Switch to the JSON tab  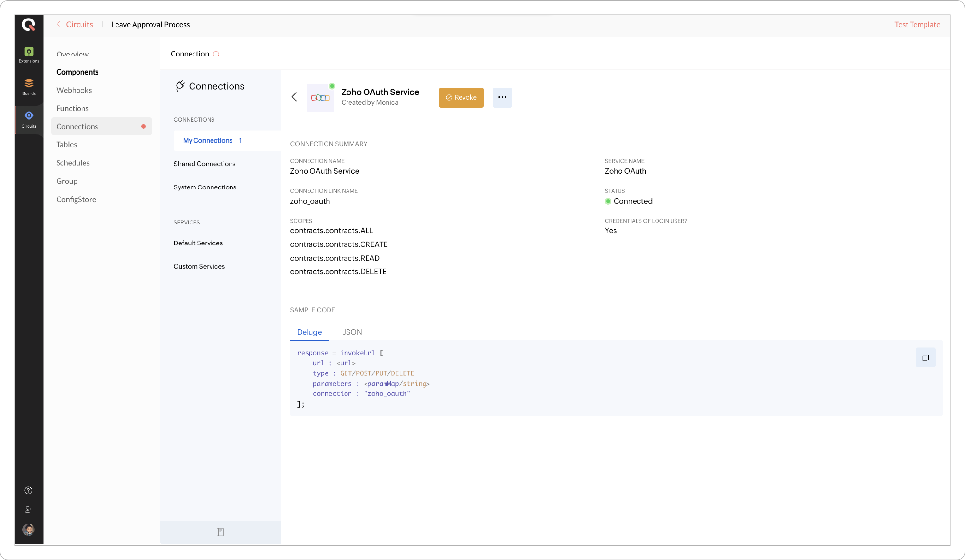[352, 332]
